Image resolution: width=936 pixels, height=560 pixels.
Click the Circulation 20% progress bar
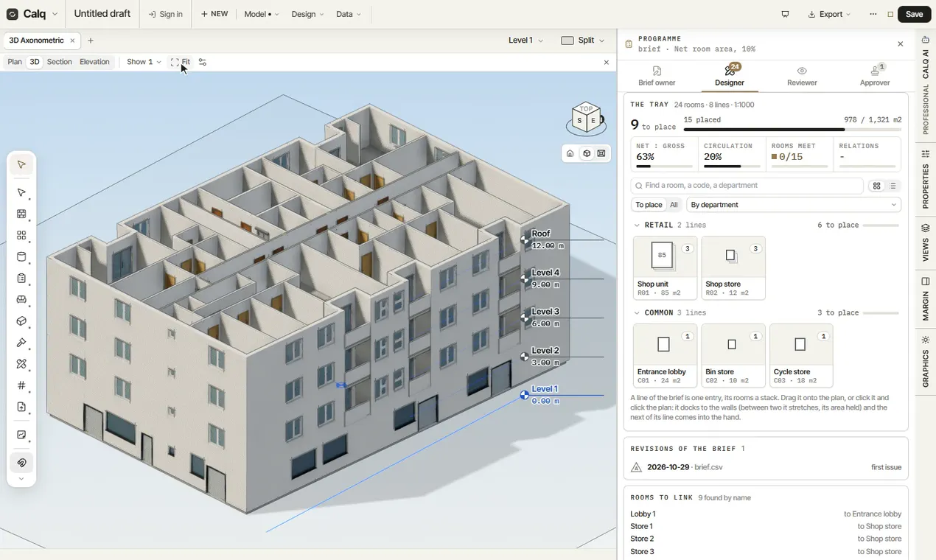point(732,167)
